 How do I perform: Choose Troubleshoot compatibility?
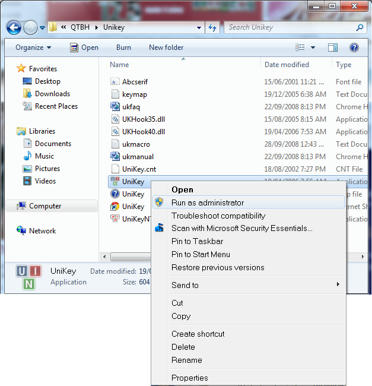tap(248, 216)
